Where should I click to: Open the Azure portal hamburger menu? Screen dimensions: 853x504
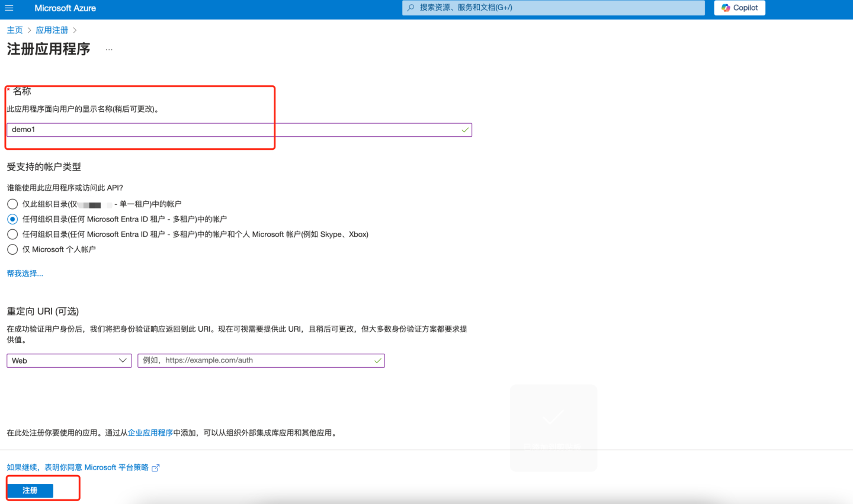(9, 8)
